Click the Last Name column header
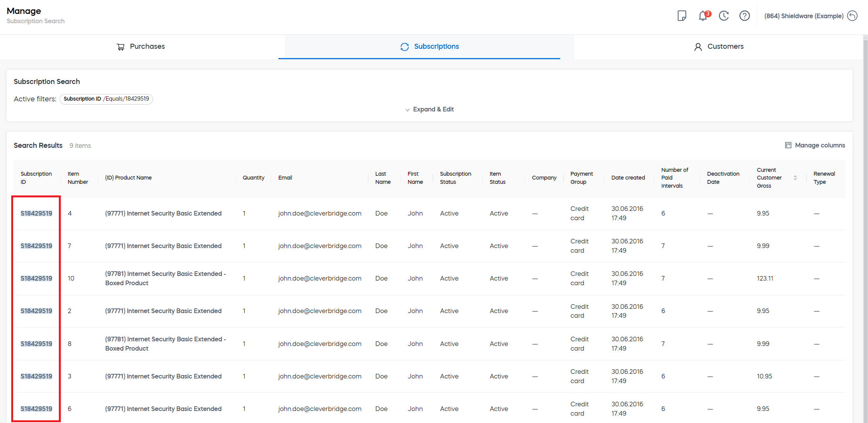The image size is (868, 423). (383, 178)
